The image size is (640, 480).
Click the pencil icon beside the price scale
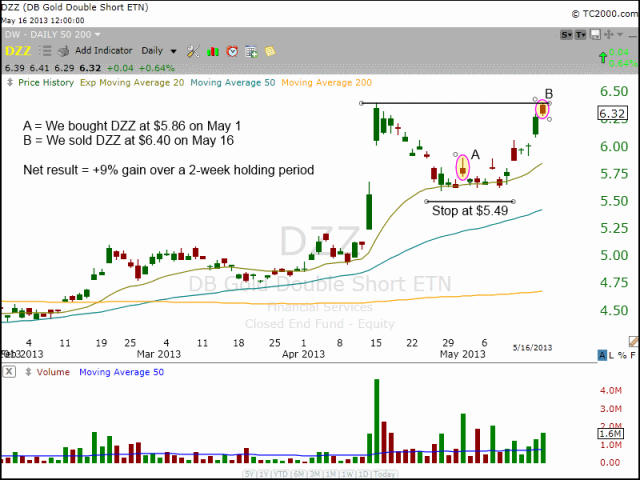[x=633, y=342]
